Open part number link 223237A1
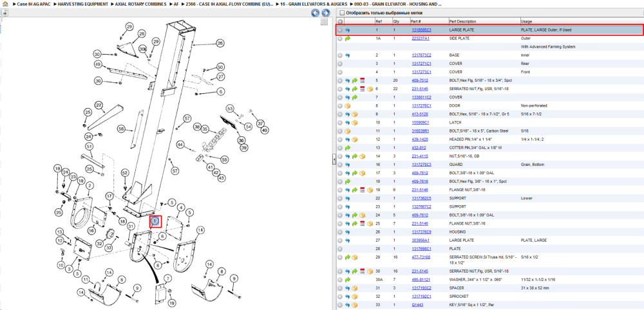 pyautogui.click(x=421, y=38)
